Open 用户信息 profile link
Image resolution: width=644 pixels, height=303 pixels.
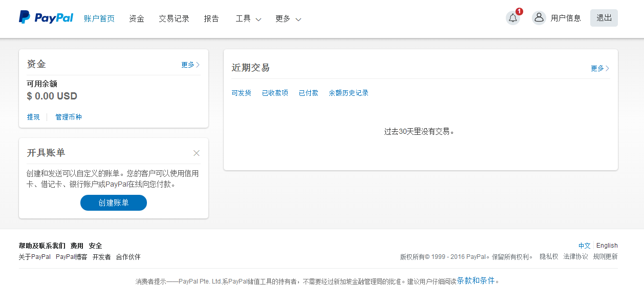(x=566, y=18)
